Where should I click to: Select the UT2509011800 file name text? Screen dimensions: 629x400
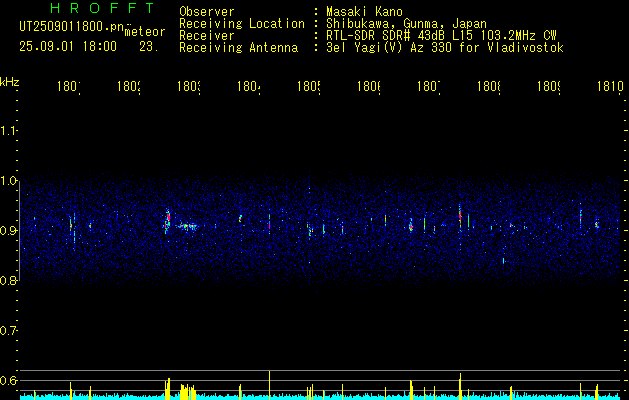(x=71, y=27)
